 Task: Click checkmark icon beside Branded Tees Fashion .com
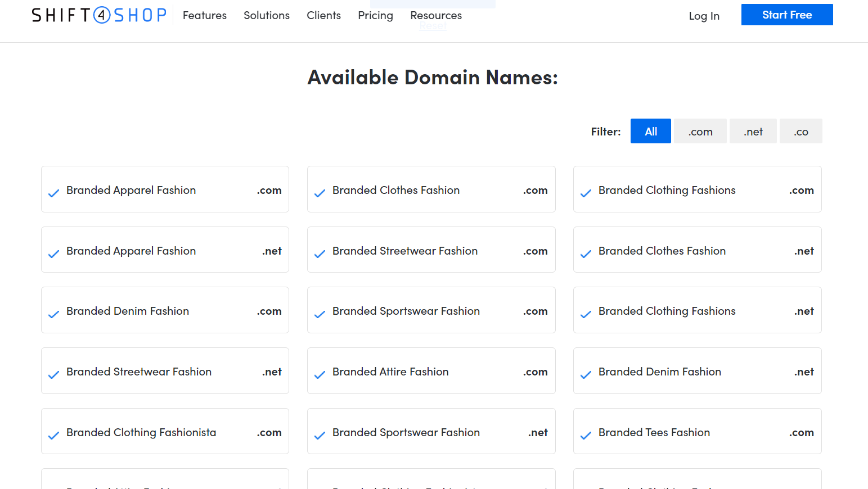[x=586, y=436]
